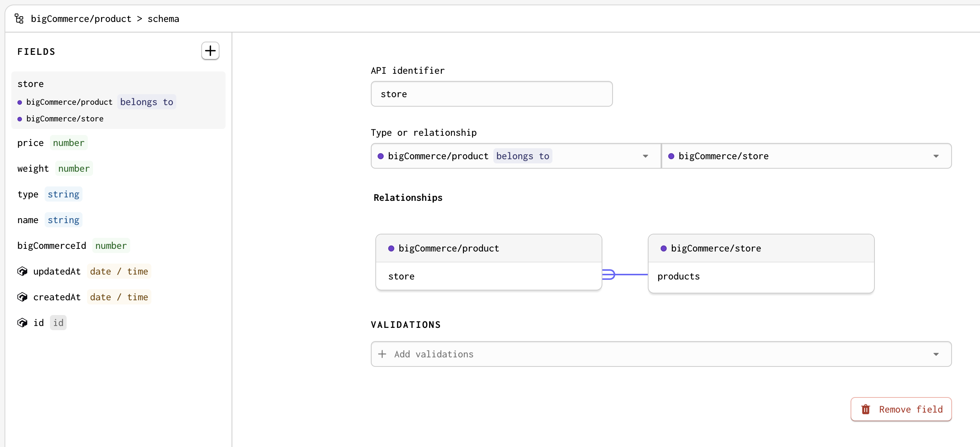980x447 pixels.
Task: Select the type string field
Action: [x=50, y=194]
